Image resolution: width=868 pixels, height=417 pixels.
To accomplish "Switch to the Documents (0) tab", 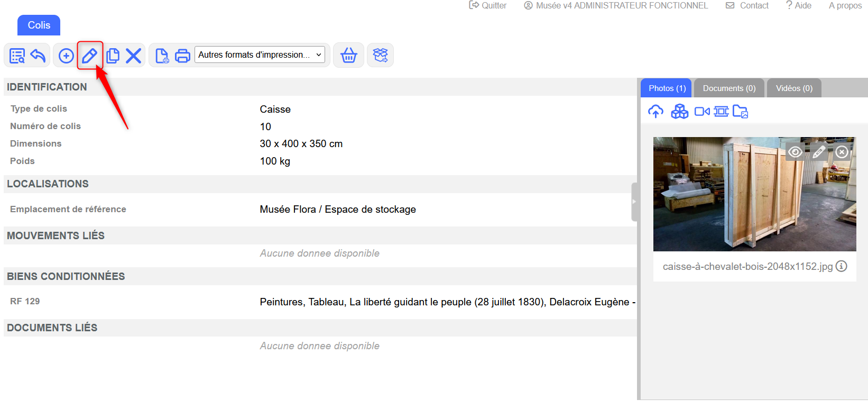I will (729, 88).
